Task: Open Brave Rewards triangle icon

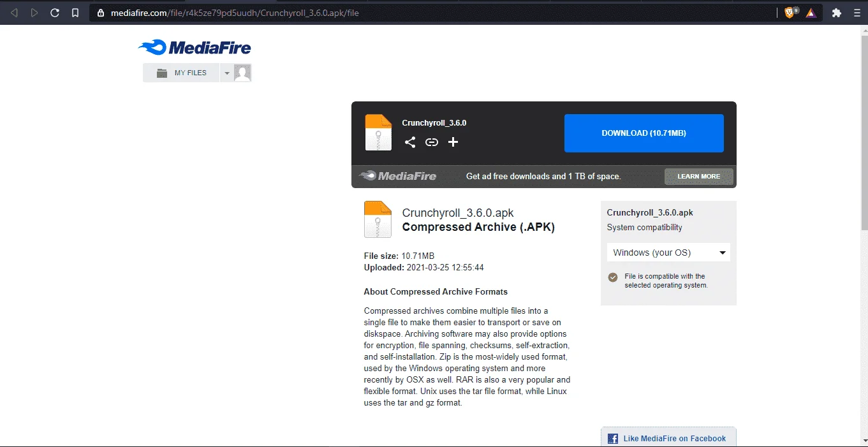Action: (x=811, y=13)
